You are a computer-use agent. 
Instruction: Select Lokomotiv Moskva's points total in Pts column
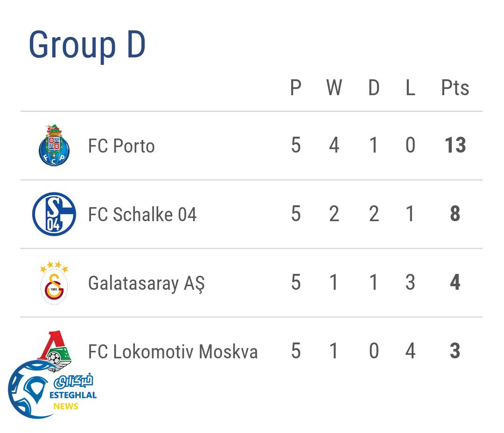455,351
